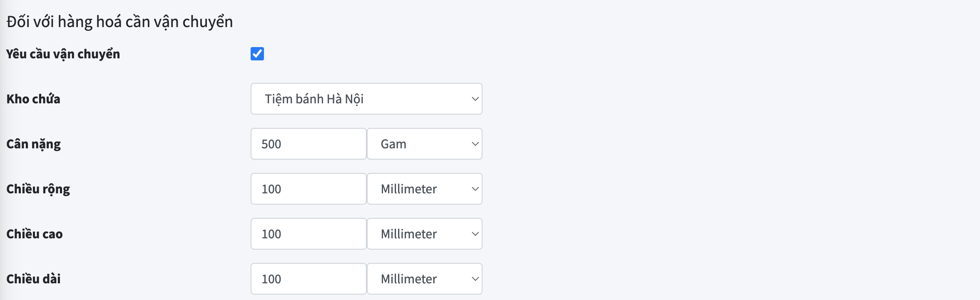Open the Gam weight unit dropdown
Viewport: 980px width, 300px height.
click(425, 144)
